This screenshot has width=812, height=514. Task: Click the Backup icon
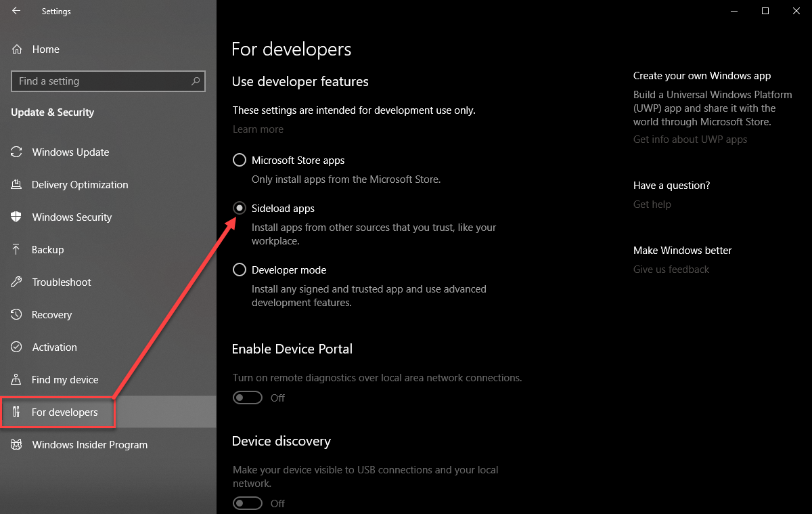click(x=16, y=249)
